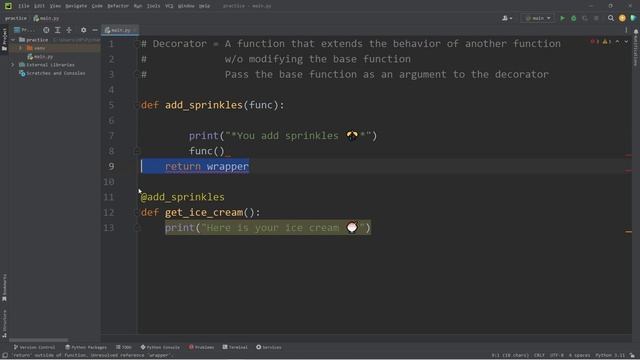
Task: Run the main configuration with the green play button
Action: tap(562, 18)
